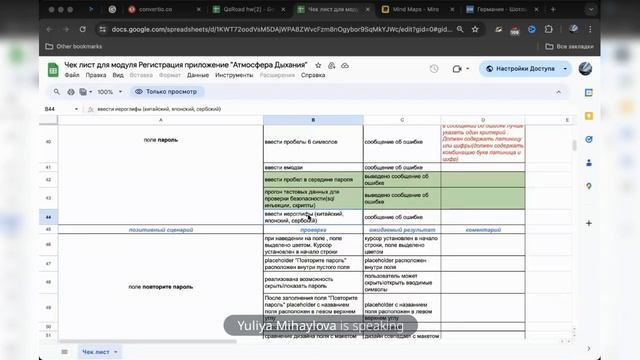Click the Только просмотр button

tap(167, 92)
